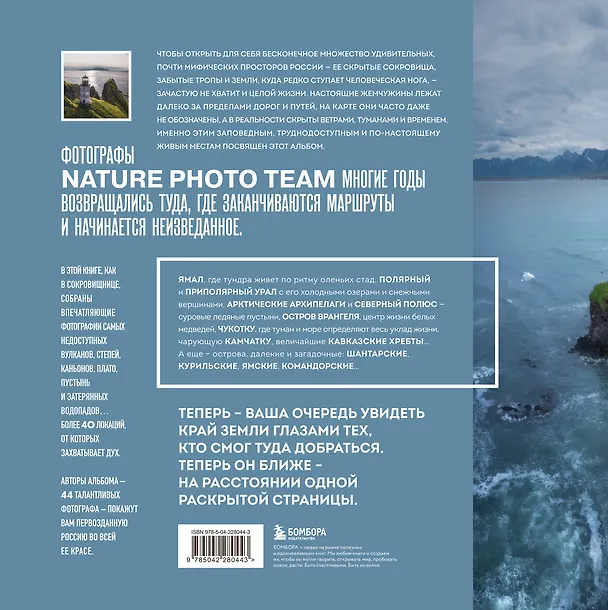Click the bold word КУРИЛЬСКИЕ

point(208,366)
